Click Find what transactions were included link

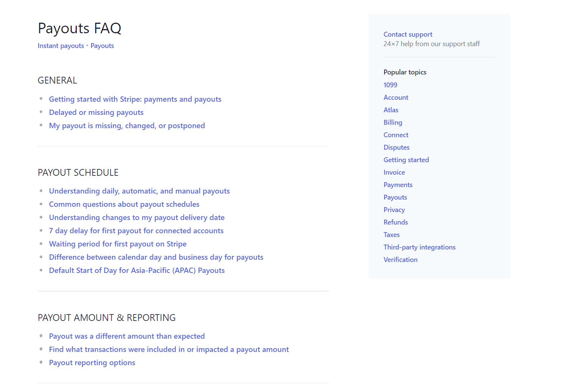coord(169,349)
